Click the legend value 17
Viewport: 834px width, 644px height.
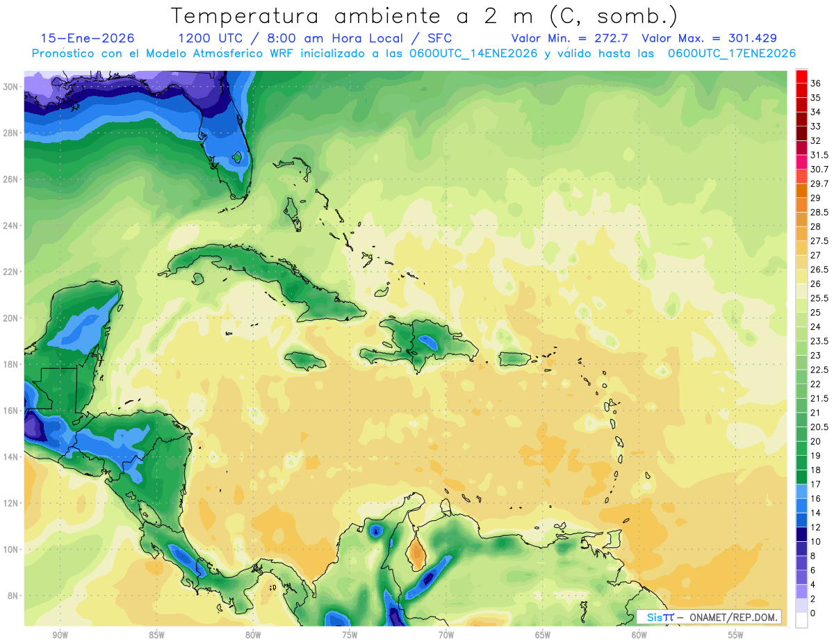click(815, 484)
